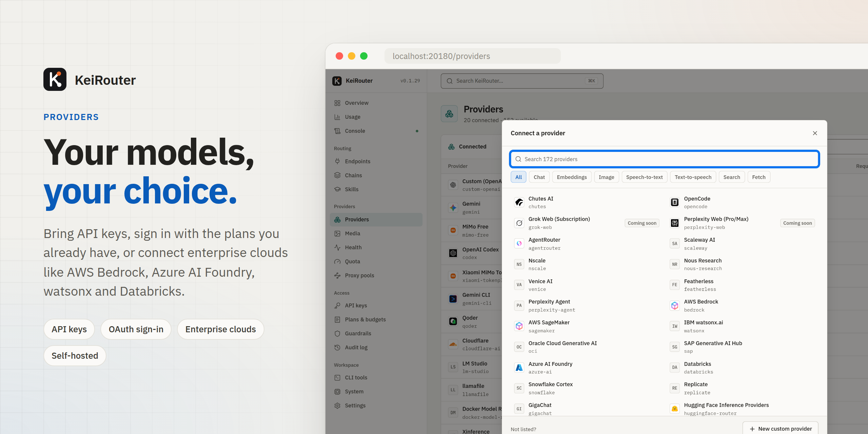
Task: Open Skills in the sidebar
Action: pyautogui.click(x=376, y=189)
